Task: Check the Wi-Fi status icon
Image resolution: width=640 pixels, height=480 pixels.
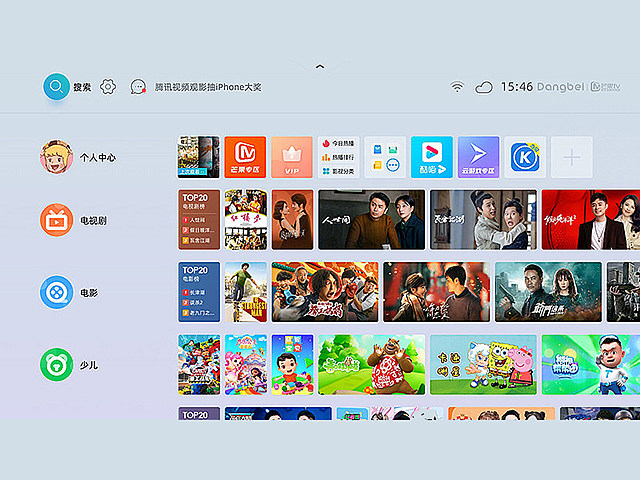Action: point(457,87)
